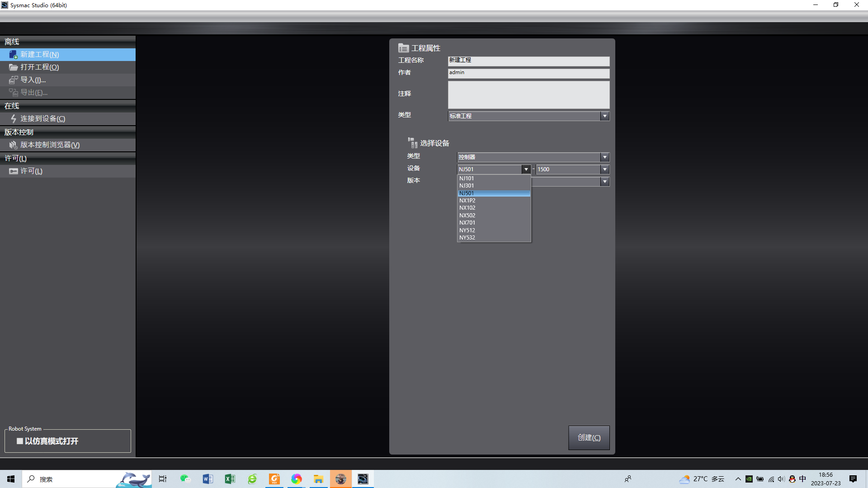Click 新建工程(N) in sidebar
Screen dimensions: 868x488
(68, 55)
